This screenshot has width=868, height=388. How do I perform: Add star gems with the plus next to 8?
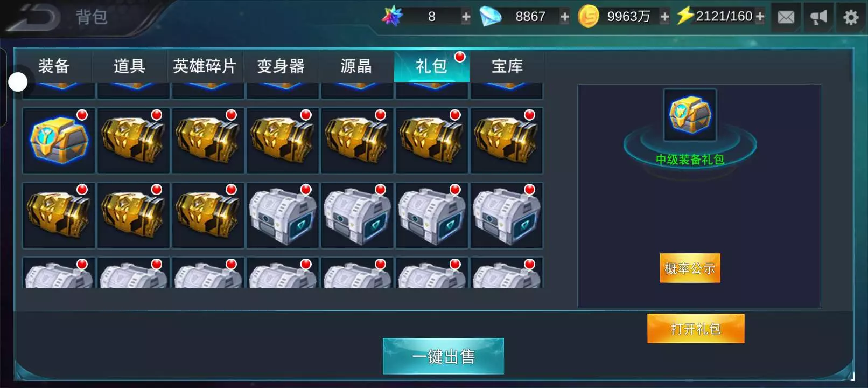466,17
